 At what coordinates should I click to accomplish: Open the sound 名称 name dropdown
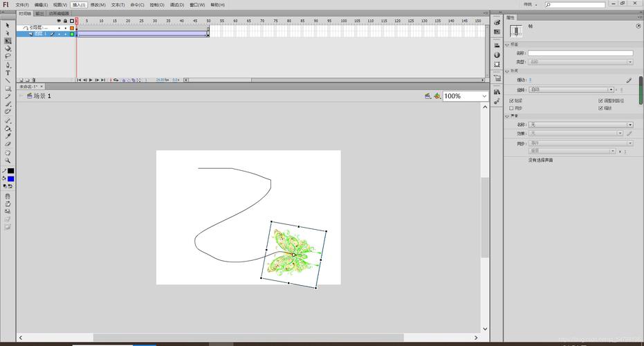580,125
